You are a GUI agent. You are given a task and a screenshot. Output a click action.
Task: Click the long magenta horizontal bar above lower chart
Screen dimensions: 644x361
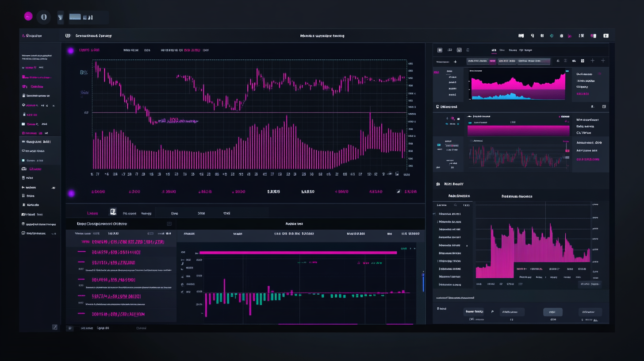click(298, 253)
